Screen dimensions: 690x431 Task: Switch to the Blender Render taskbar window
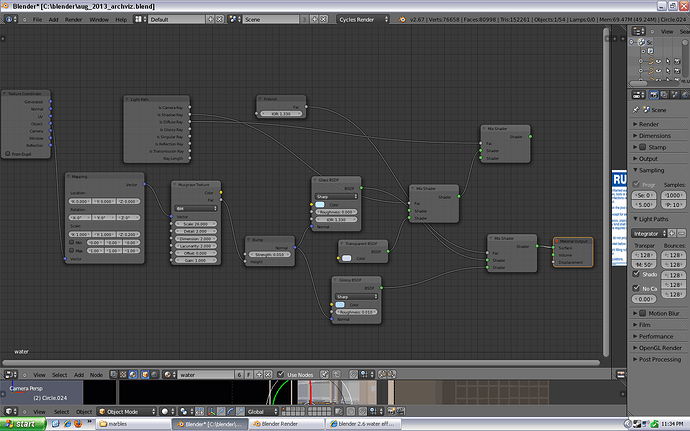point(287,424)
